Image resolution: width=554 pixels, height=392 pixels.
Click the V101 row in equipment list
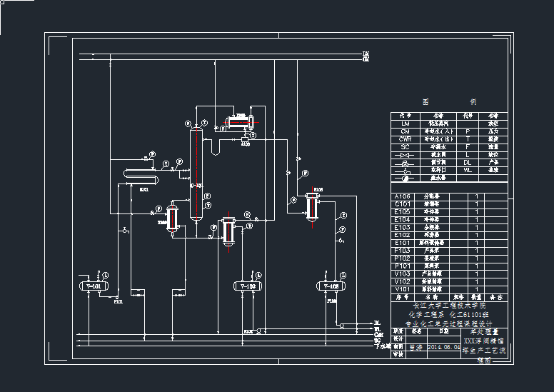[x=403, y=288]
